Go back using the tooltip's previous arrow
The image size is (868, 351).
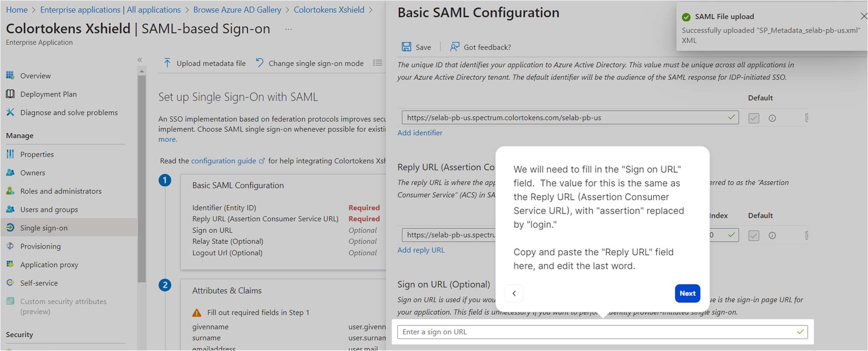point(514,293)
